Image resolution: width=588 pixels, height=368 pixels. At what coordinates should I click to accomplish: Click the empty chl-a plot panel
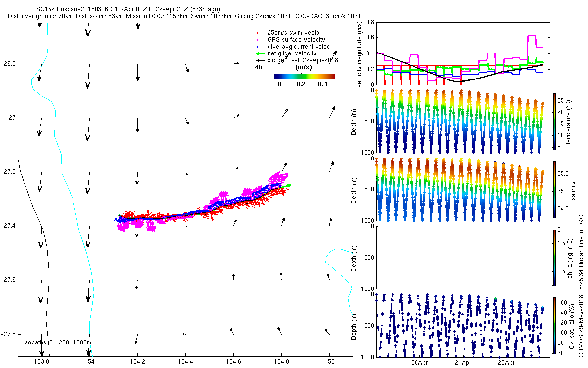click(x=462, y=257)
